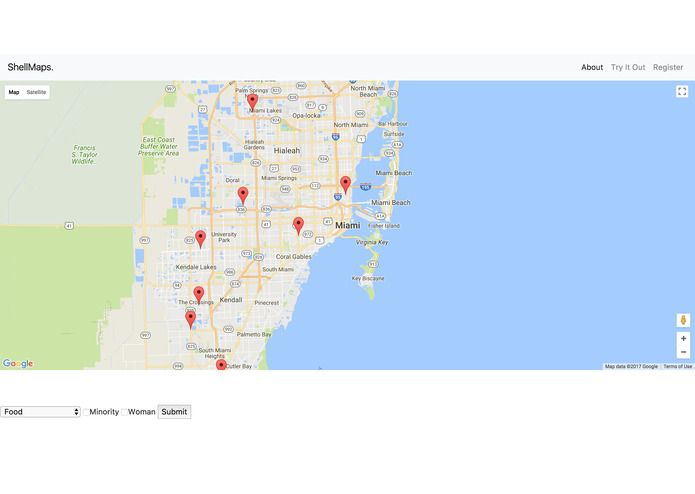Viewport: 695px width, 494px height.
Task: Open the Try It Out nav item
Action: 628,67
